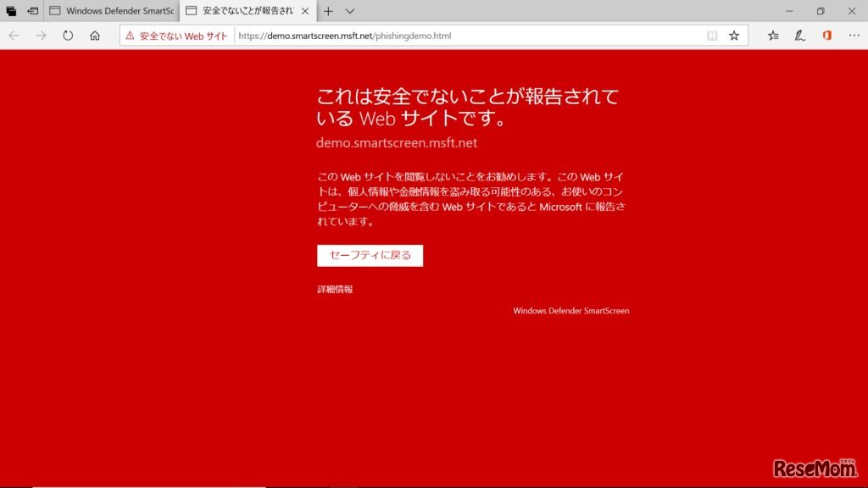Set these tabs aside
The image size is (868, 488).
pos(11,11)
